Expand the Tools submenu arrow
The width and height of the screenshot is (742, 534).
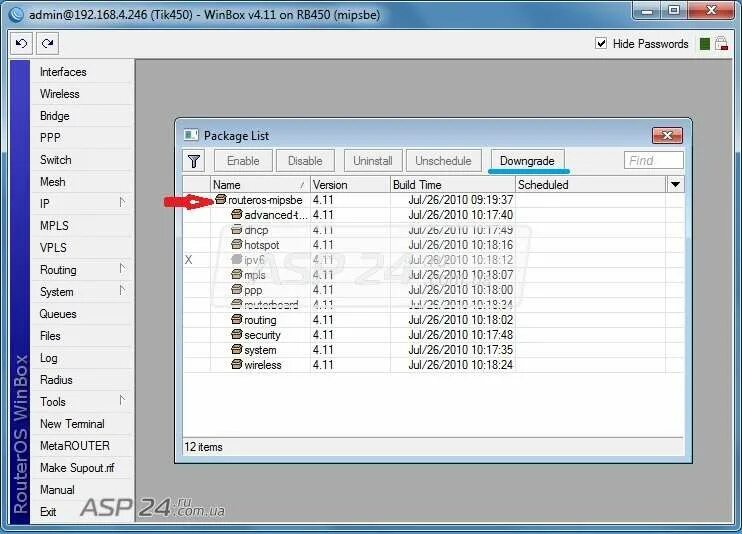pyautogui.click(x=123, y=400)
